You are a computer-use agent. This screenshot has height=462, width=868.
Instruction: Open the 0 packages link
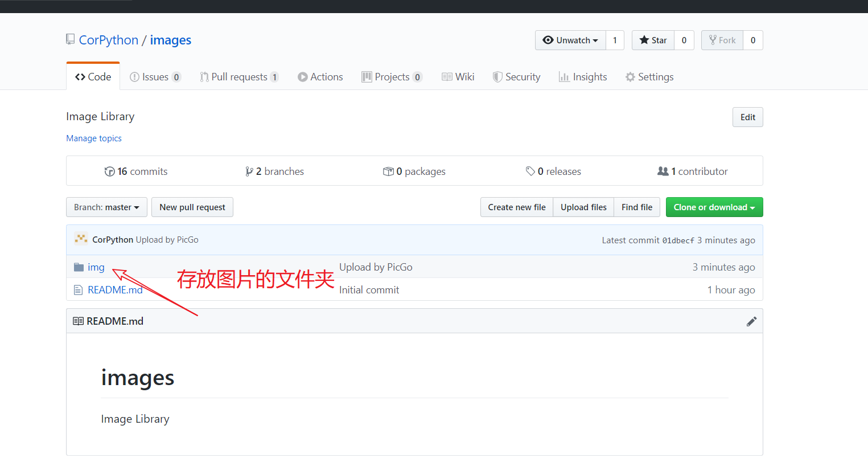[x=414, y=171]
